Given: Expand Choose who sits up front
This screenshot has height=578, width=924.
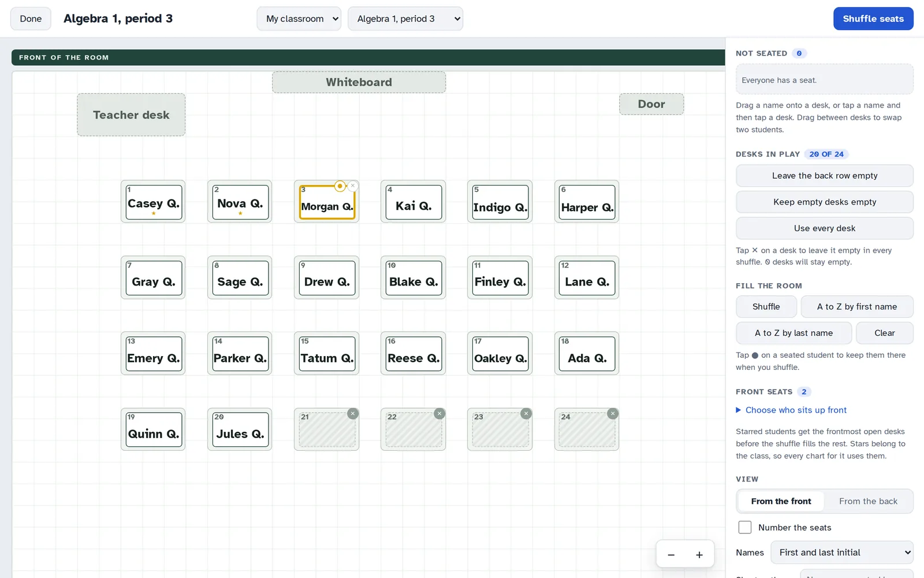Looking at the screenshot, I should (791, 410).
